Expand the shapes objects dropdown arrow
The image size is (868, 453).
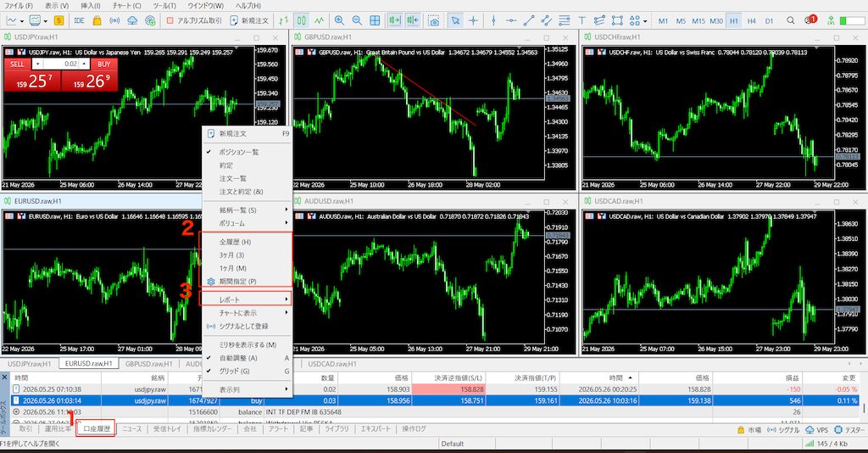point(646,21)
